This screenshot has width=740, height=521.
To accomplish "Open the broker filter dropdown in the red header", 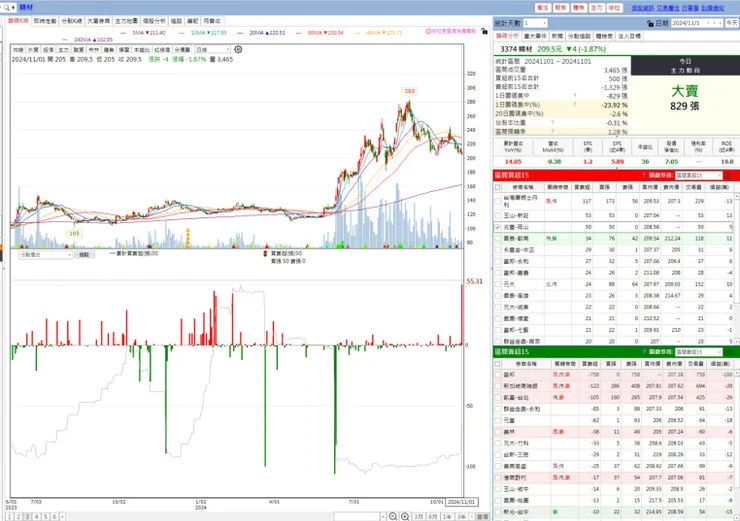I will coord(698,176).
